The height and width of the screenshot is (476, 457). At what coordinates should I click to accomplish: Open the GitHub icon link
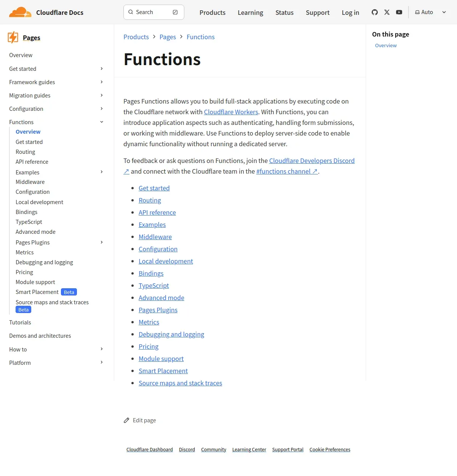click(375, 12)
